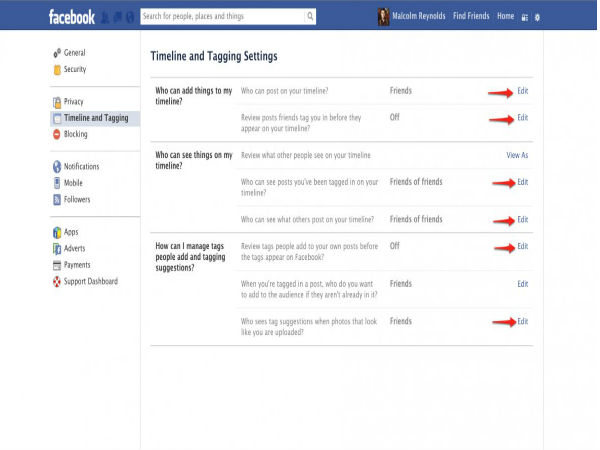This screenshot has height=450, width=600.
Task: Click 'Off' value for review posts row
Action: click(x=395, y=117)
